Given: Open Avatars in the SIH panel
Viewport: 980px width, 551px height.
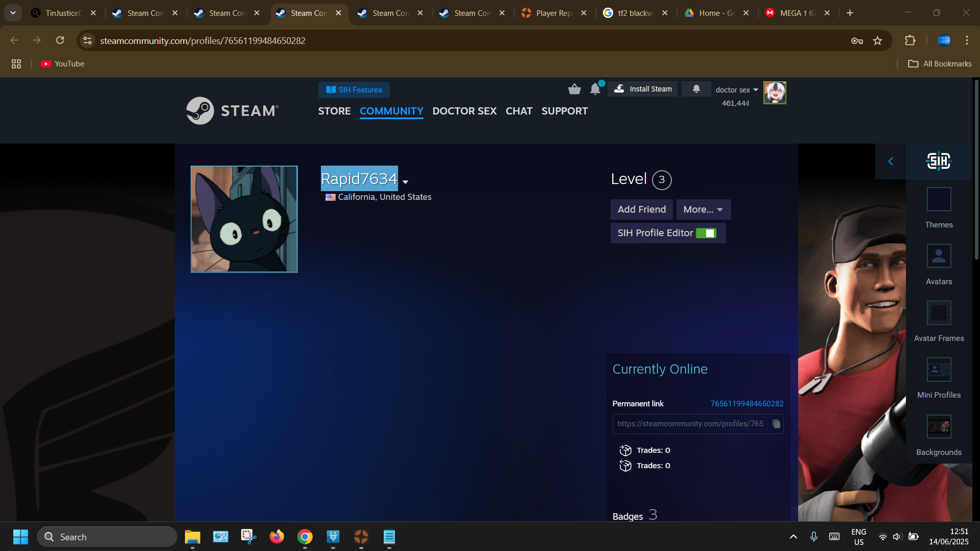Looking at the screenshot, I should (939, 265).
